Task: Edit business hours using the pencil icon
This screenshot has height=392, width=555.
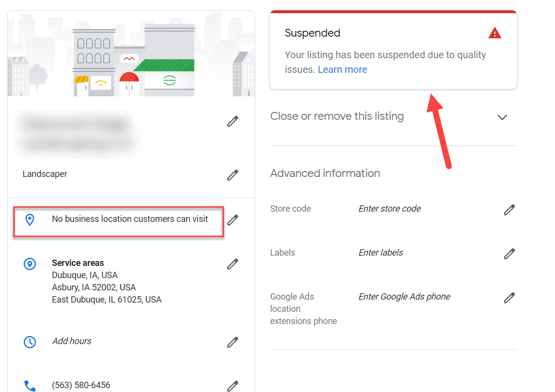Action: click(233, 342)
